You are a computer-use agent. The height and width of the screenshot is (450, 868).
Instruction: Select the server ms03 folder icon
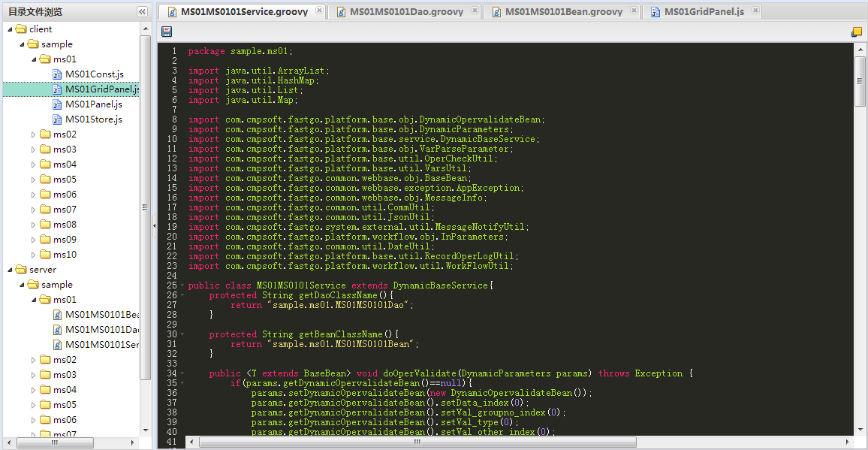tap(45, 374)
